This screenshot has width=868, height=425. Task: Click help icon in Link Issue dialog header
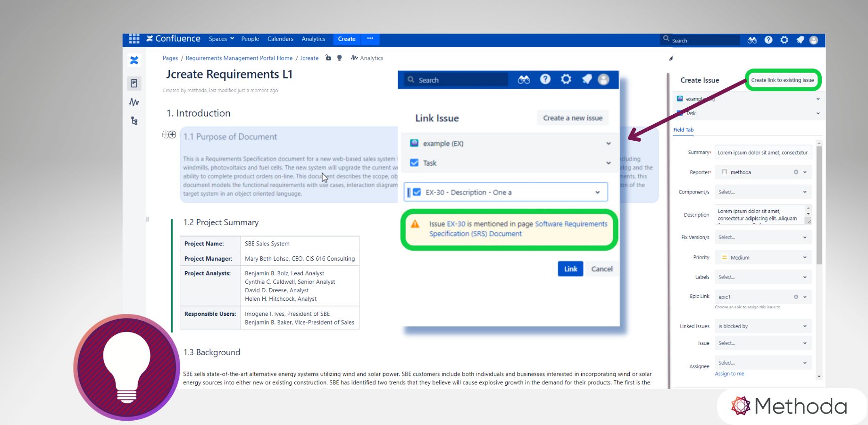click(x=545, y=79)
